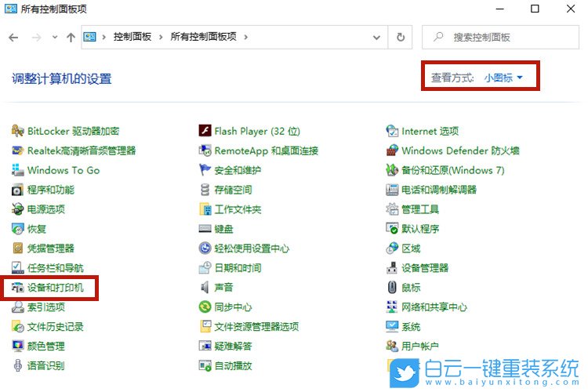Screen dimensions: 588x392
Task: Open the 文件历史记录 icon
Action: (17, 326)
